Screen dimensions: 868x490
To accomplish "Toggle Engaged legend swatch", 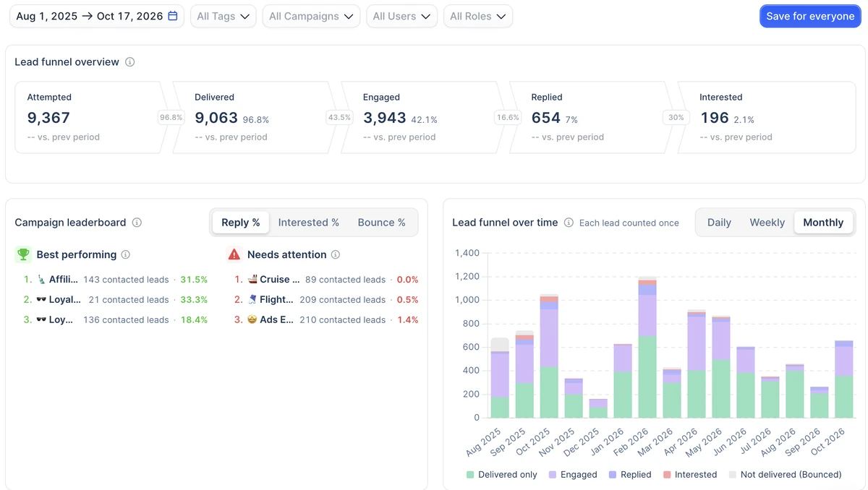I will (x=553, y=475).
